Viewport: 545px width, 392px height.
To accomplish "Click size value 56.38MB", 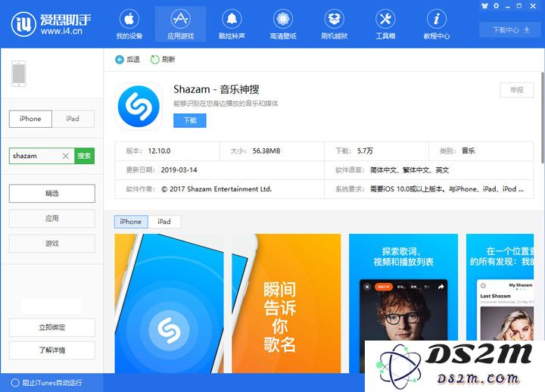I will coord(266,151).
